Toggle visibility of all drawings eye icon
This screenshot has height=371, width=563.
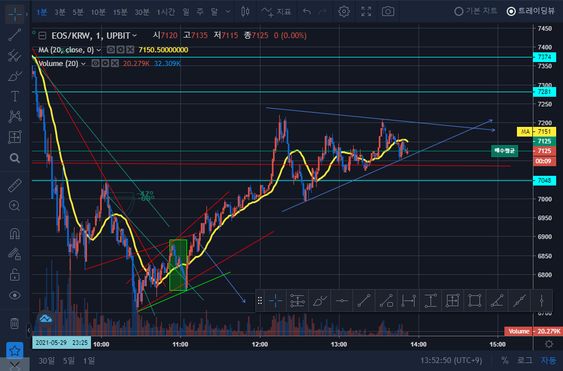point(15,295)
